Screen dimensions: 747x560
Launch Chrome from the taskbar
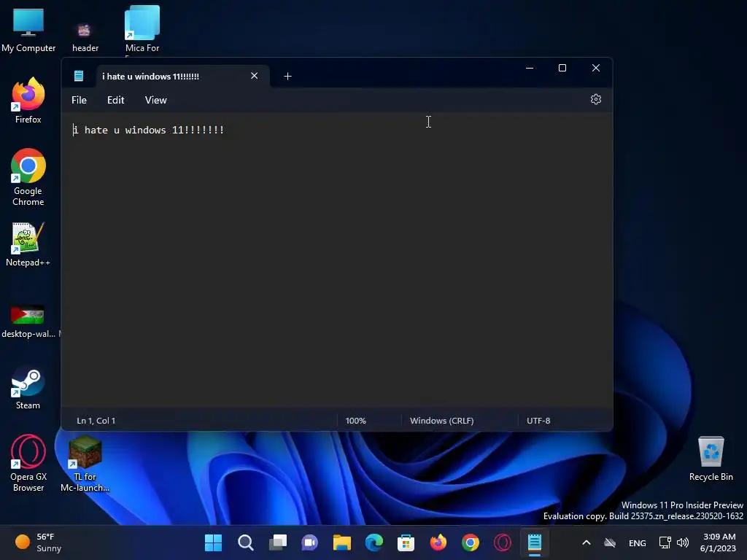[471, 542]
